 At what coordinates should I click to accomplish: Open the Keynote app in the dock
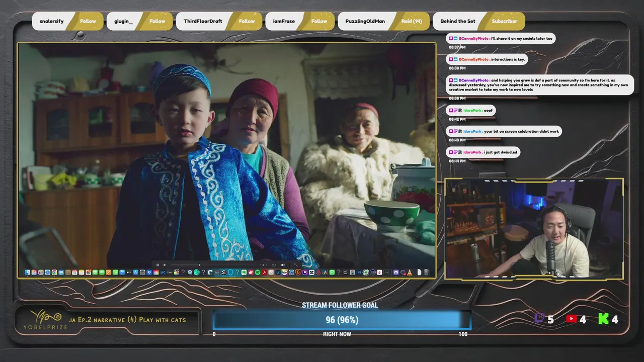122,272
